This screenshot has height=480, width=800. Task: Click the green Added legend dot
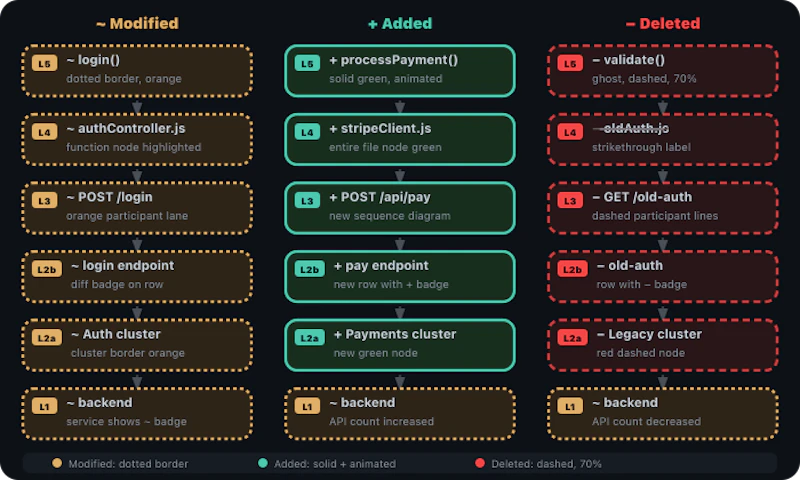(263, 463)
